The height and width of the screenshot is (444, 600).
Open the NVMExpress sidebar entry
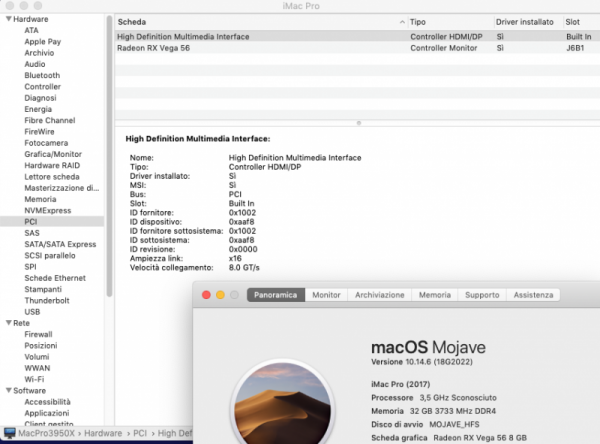(x=46, y=210)
